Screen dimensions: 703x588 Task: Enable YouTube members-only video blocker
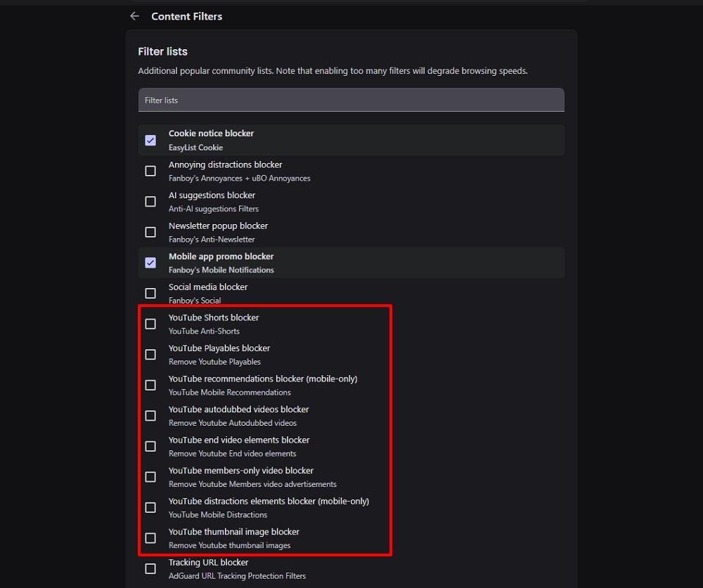pyautogui.click(x=150, y=476)
